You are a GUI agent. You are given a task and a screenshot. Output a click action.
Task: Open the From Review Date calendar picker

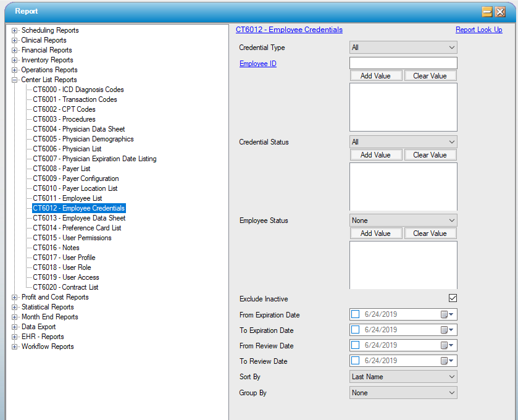click(x=447, y=345)
